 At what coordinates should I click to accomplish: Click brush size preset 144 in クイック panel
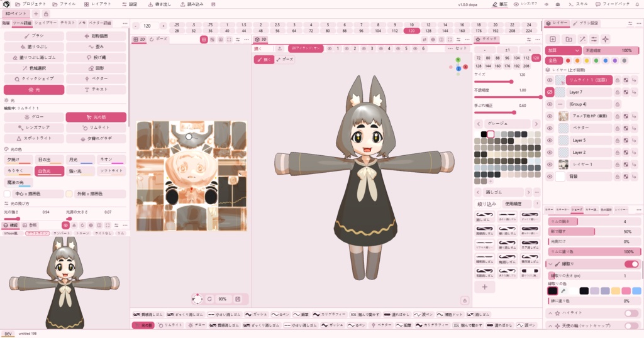click(488, 65)
